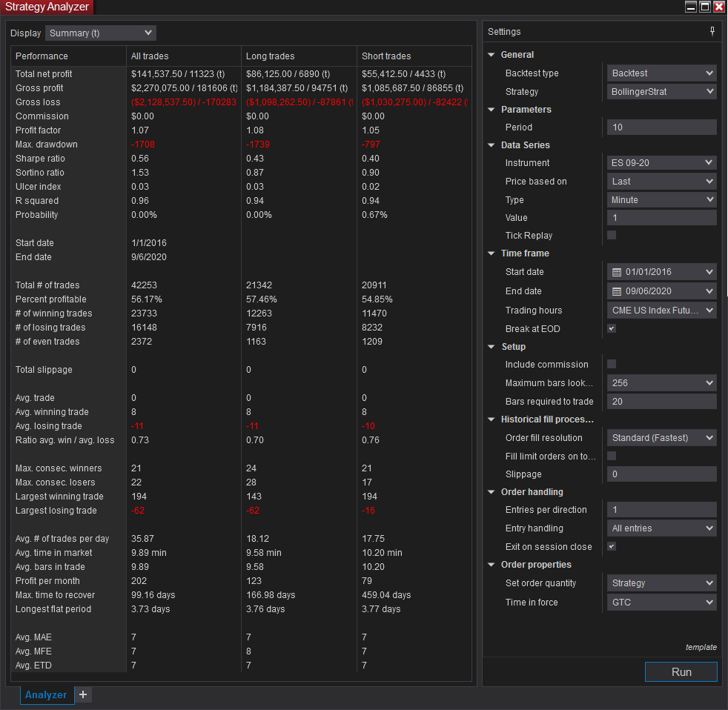This screenshot has width=728, height=710.
Task: Toggle Fill limit orders on touch
Action: (x=612, y=456)
